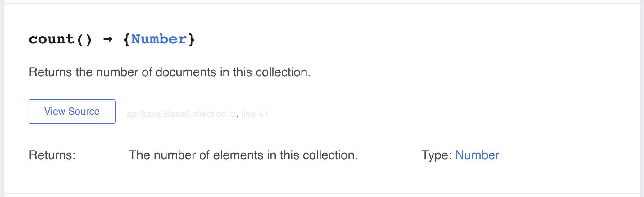
Task: Jump to line 41 source link
Action: click(255, 114)
